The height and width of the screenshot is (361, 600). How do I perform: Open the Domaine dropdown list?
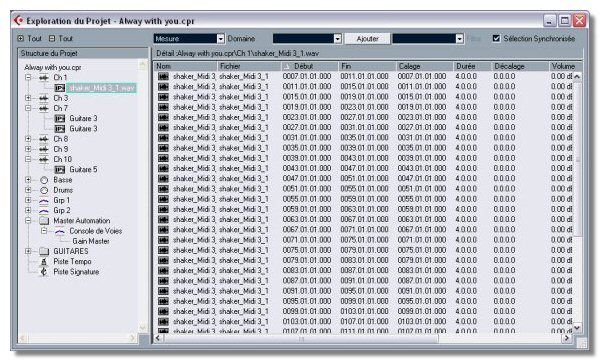pos(337,39)
